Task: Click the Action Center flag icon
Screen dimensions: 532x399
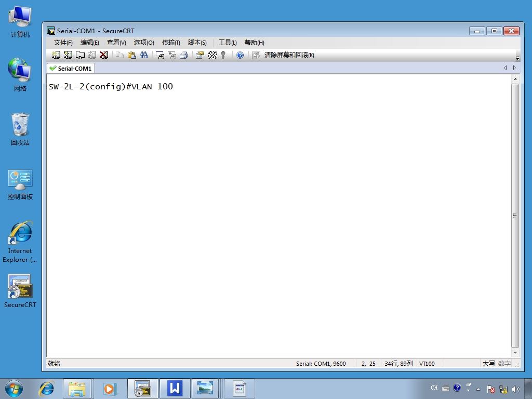Action: pos(490,389)
